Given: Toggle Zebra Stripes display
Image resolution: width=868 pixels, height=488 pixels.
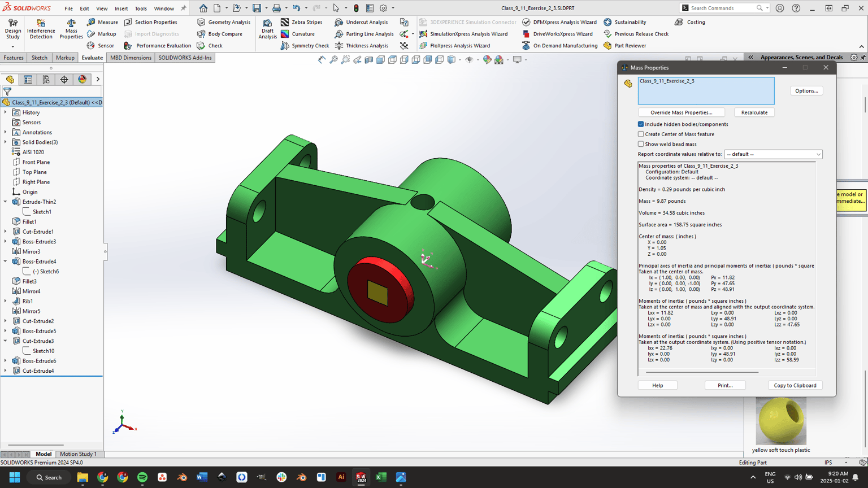Looking at the screenshot, I should click(302, 22).
